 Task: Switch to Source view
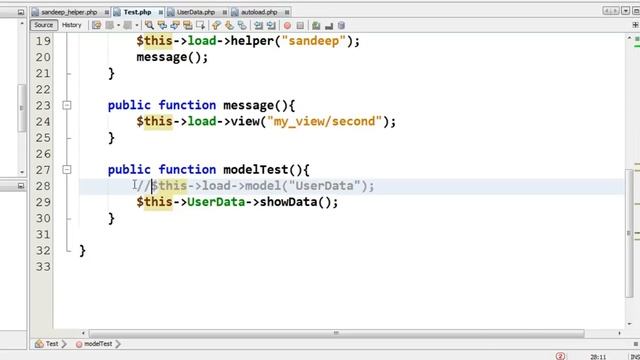click(x=43, y=25)
